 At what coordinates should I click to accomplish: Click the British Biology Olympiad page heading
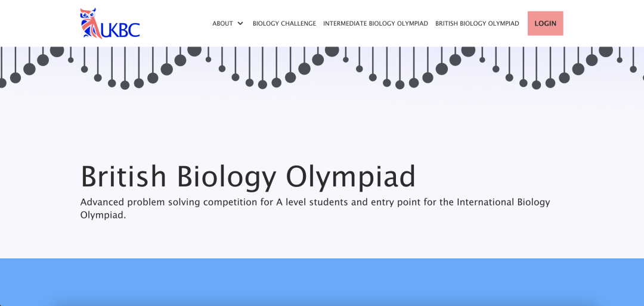(x=248, y=176)
